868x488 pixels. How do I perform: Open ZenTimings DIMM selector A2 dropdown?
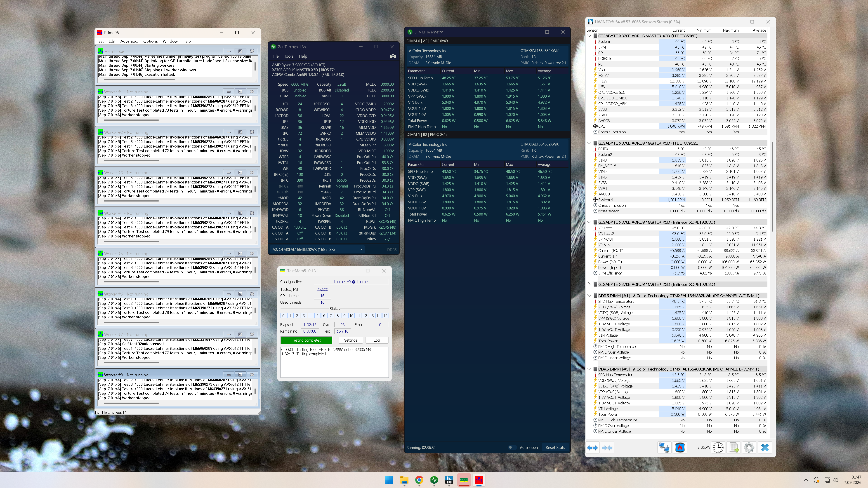317,250
